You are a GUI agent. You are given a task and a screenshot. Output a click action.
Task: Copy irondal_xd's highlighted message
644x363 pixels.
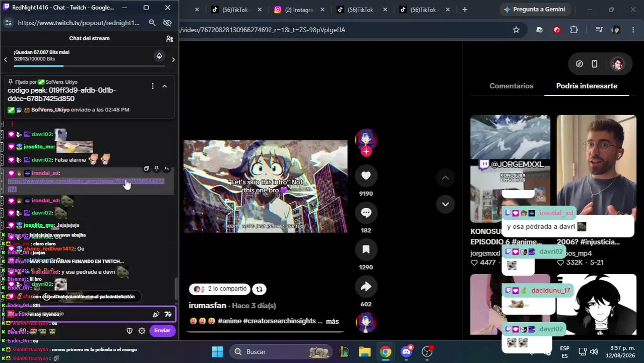coord(147,168)
